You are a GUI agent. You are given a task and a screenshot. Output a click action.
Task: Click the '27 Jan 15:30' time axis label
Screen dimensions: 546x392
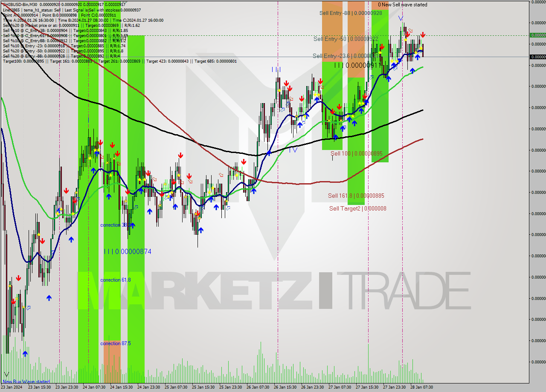point(367,387)
